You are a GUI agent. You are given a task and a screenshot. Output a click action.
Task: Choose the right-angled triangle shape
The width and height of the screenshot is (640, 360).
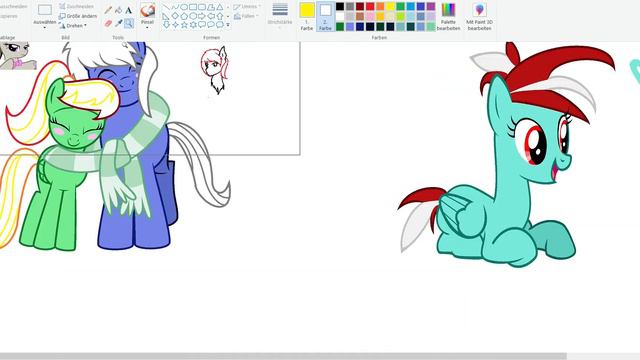click(x=165, y=16)
